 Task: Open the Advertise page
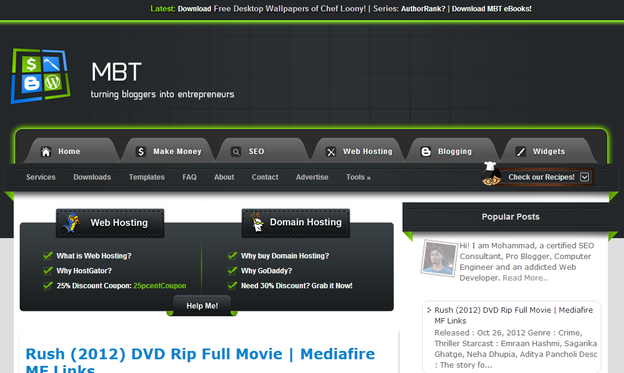coord(312,177)
